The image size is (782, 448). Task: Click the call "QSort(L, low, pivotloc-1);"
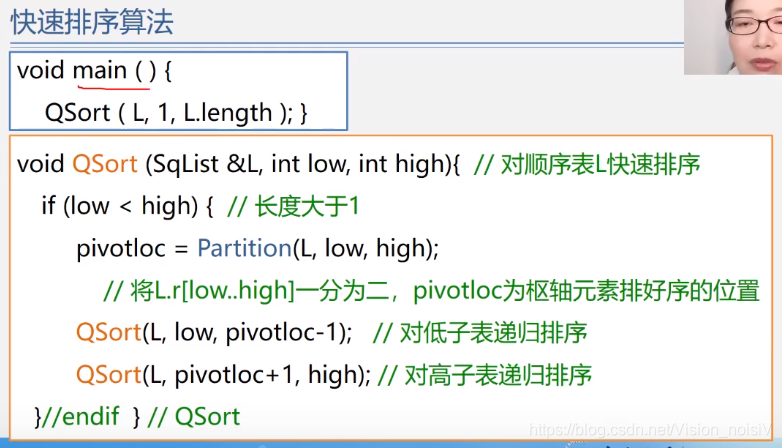tap(214, 332)
